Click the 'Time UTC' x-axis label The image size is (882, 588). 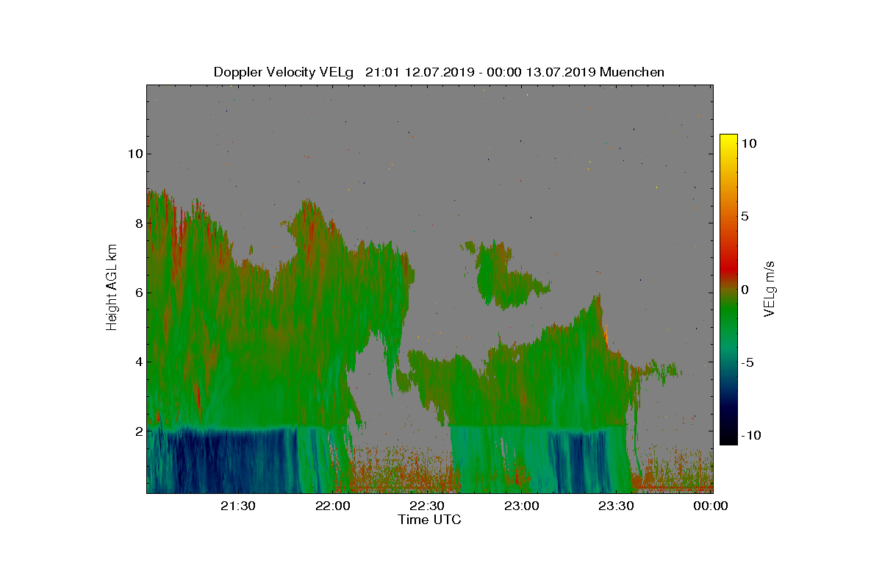tap(430, 520)
